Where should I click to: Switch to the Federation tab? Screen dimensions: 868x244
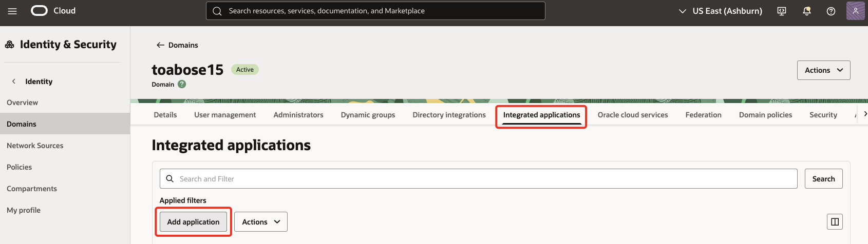pyautogui.click(x=703, y=115)
